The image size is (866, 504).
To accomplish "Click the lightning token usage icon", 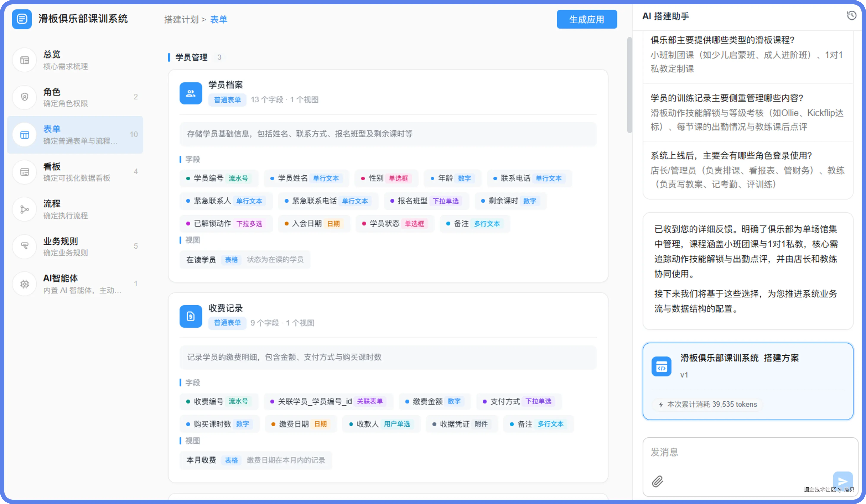I will tap(661, 404).
